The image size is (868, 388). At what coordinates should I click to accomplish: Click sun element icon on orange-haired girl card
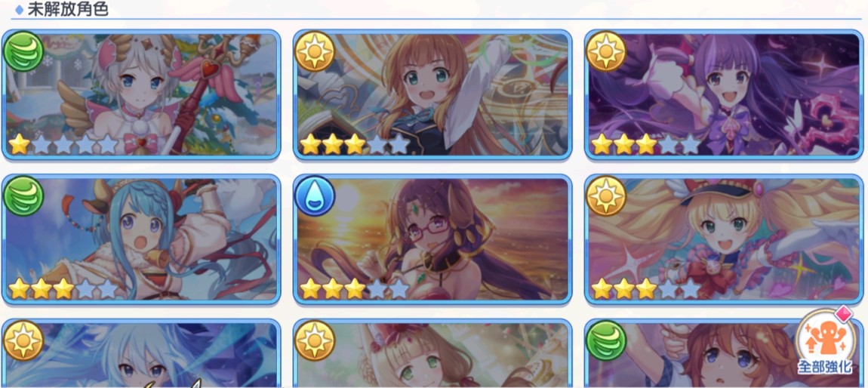tap(315, 51)
